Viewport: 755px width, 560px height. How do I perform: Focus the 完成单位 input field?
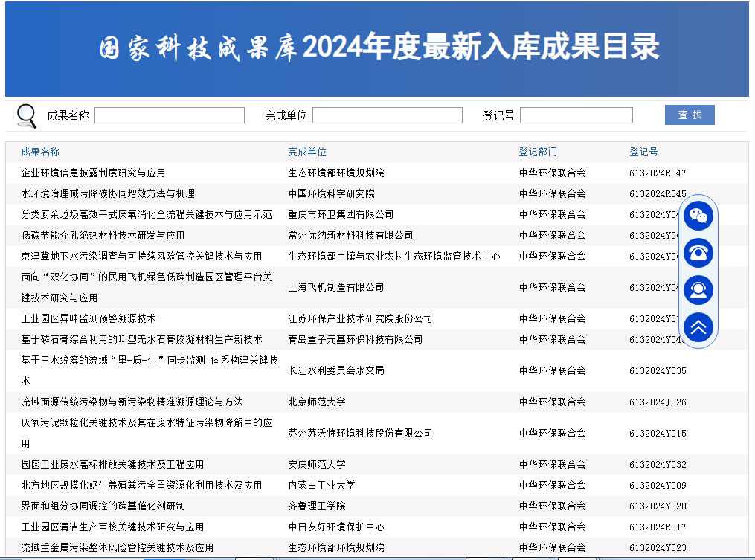tap(387, 115)
